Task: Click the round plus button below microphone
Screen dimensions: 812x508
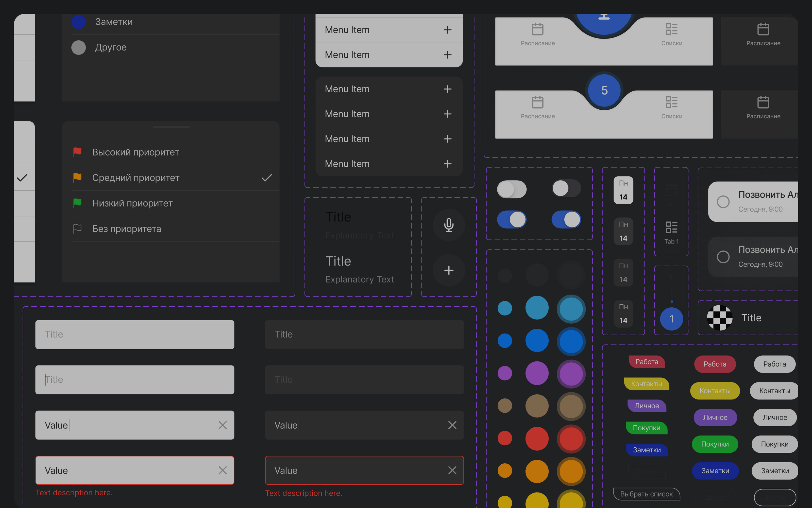Action: pos(449,270)
